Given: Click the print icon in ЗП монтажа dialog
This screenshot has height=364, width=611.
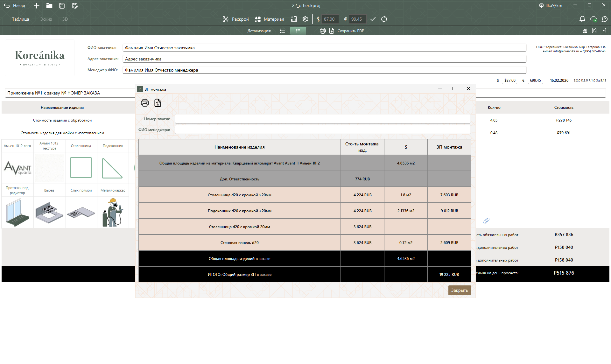Looking at the screenshot, I should [x=145, y=103].
